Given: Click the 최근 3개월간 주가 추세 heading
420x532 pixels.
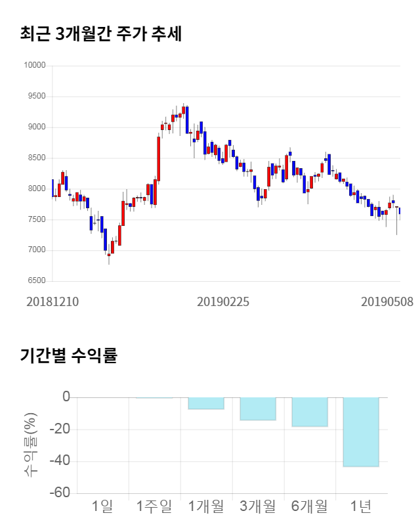Looking at the screenshot, I should [x=101, y=33].
